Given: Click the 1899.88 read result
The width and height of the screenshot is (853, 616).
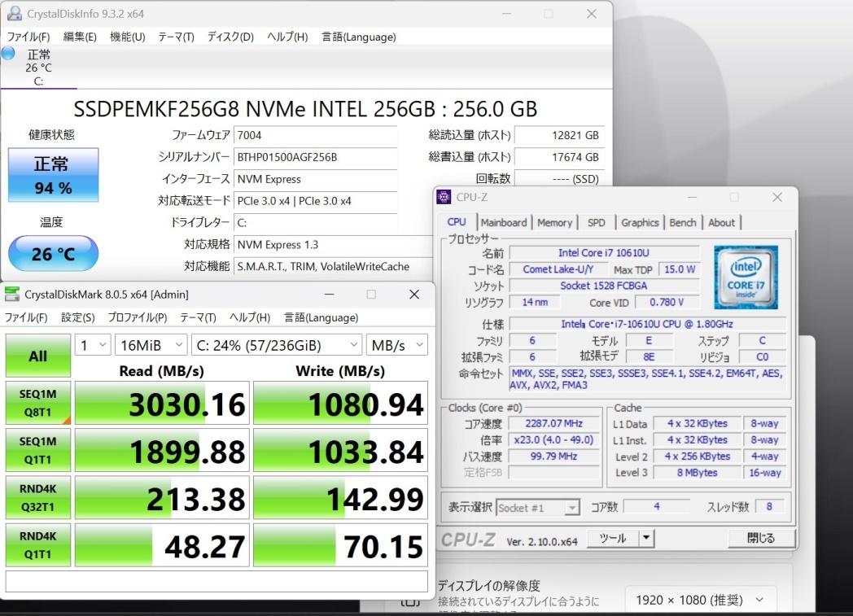Looking at the screenshot, I should 162,450.
